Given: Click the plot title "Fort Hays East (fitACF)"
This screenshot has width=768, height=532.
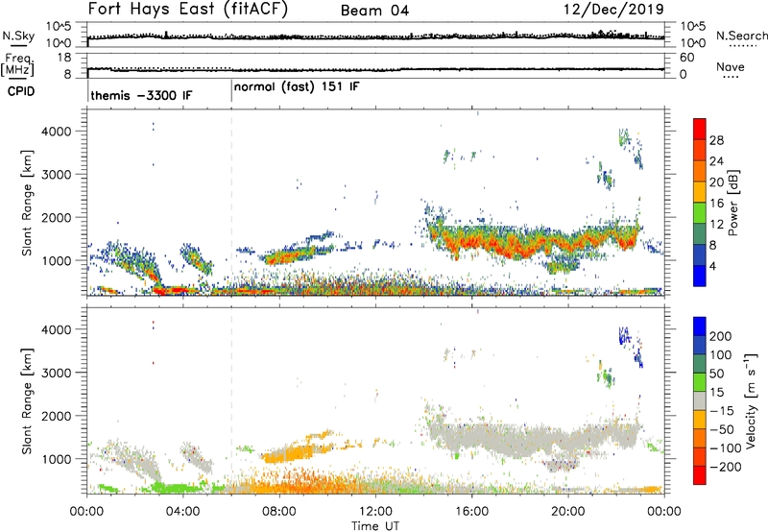Looking at the screenshot, I should [188, 10].
